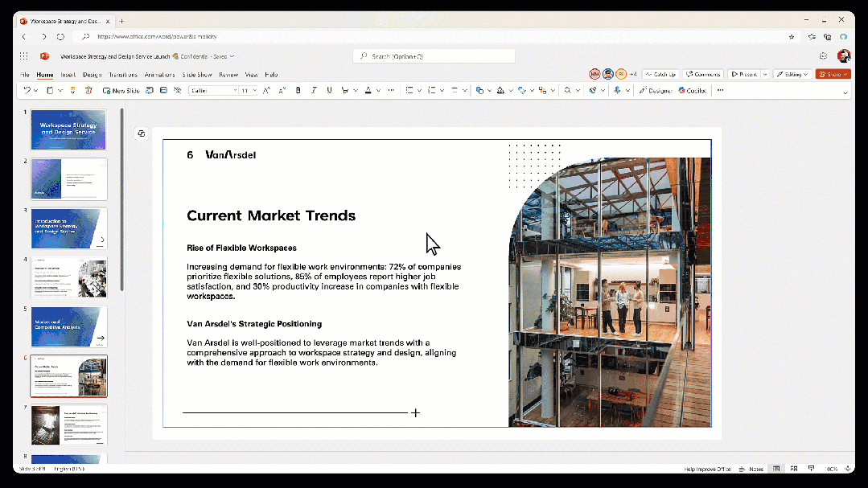Toggle Bold formatting
The width and height of the screenshot is (868, 488).
point(298,91)
